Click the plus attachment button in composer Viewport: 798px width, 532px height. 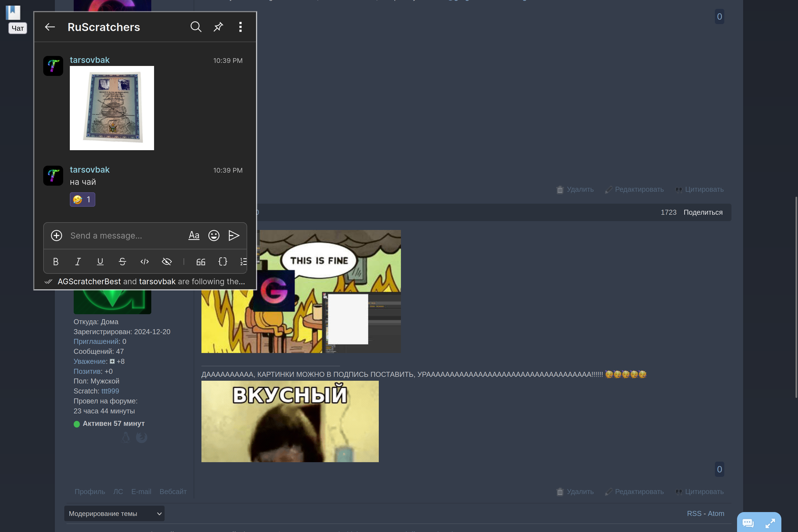point(56,236)
